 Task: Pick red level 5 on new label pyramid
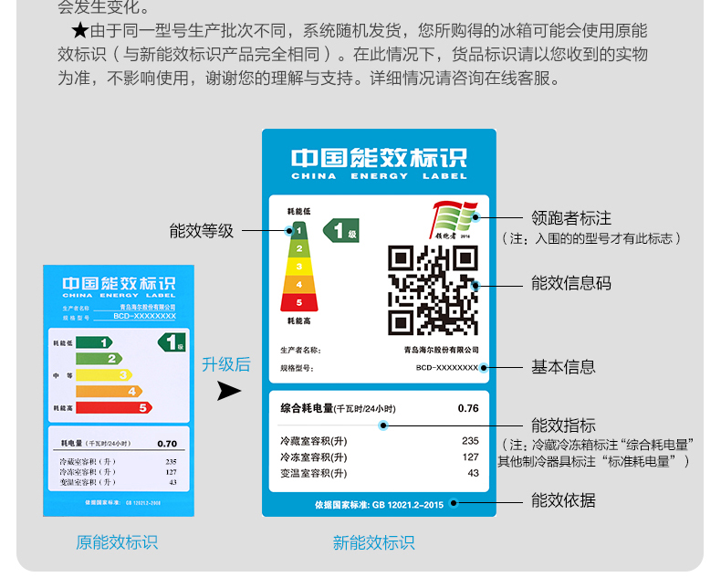pyautogui.click(x=298, y=302)
